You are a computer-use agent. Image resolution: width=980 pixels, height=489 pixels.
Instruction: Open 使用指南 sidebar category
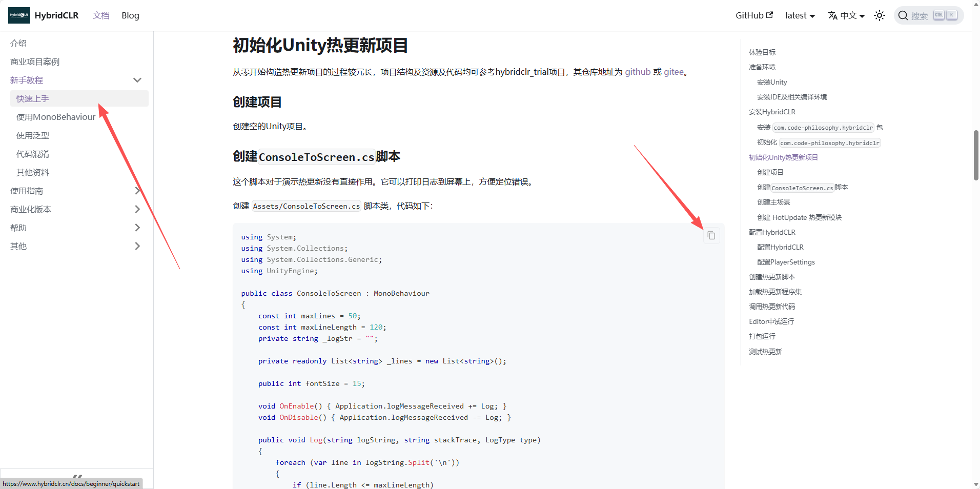(x=27, y=191)
